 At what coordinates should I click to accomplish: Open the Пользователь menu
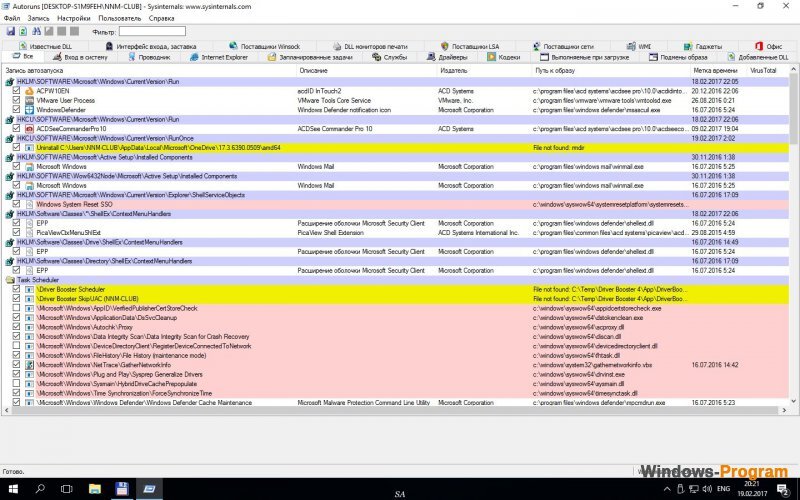tap(119, 18)
